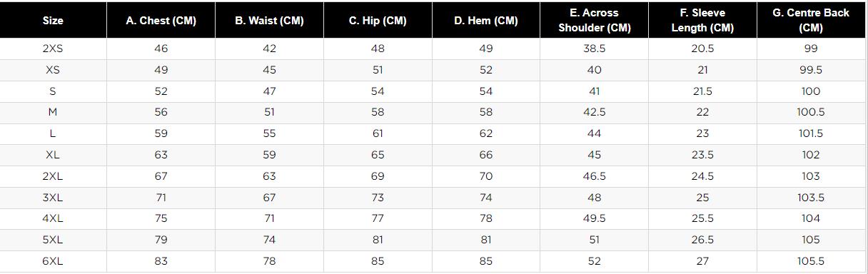868x274 pixels.
Task: Select the C. Hip (CM) header
Action: [378, 21]
